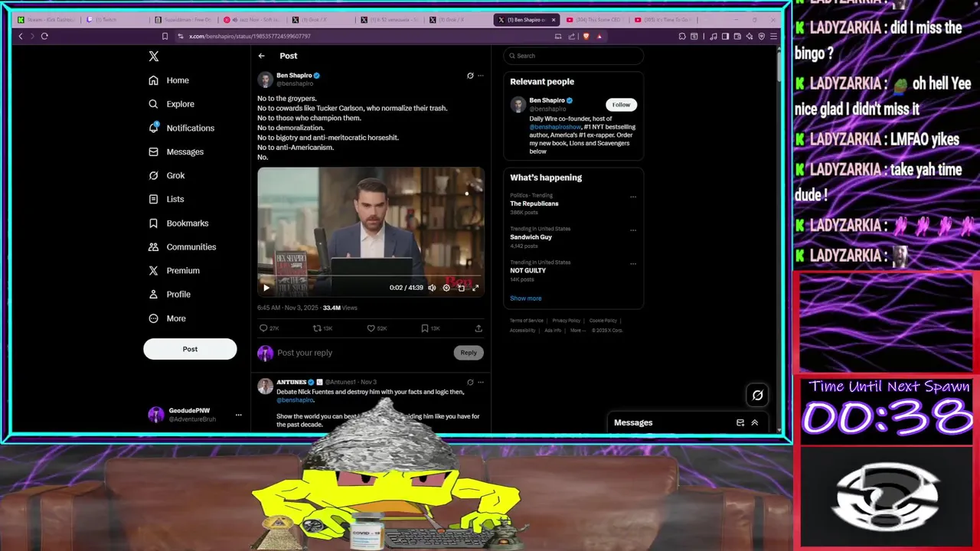Screen dimensions: 980x551
Task: Click the Communities sidebar icon
Action: point(153,246)
